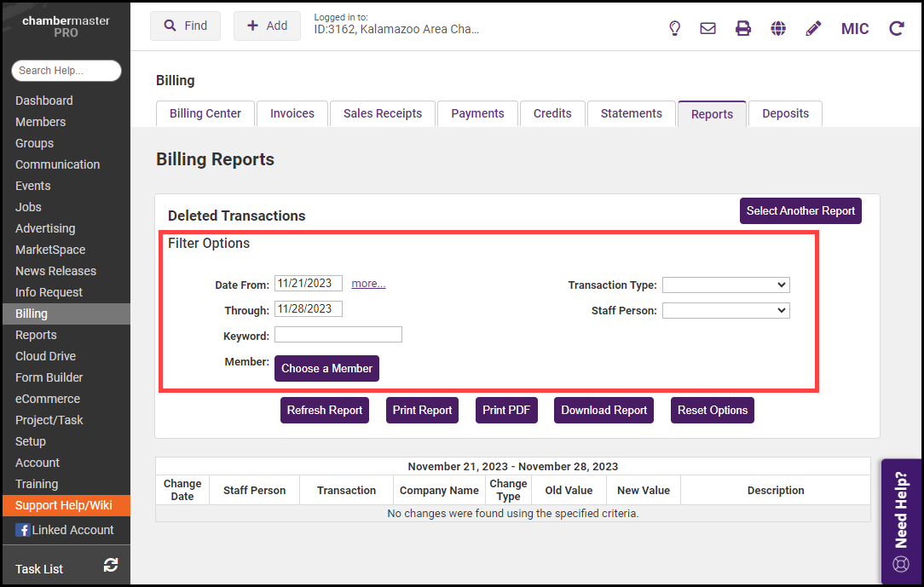924x587 pixels.
Task: Refresh the Task List sync icon
Action: 111,565
